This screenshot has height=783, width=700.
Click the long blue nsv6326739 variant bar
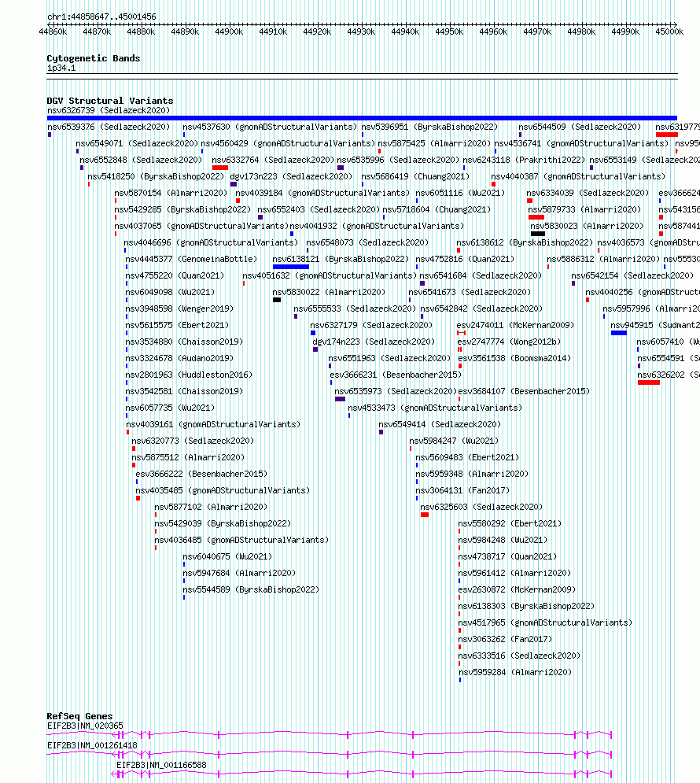(x=362, y=118)
